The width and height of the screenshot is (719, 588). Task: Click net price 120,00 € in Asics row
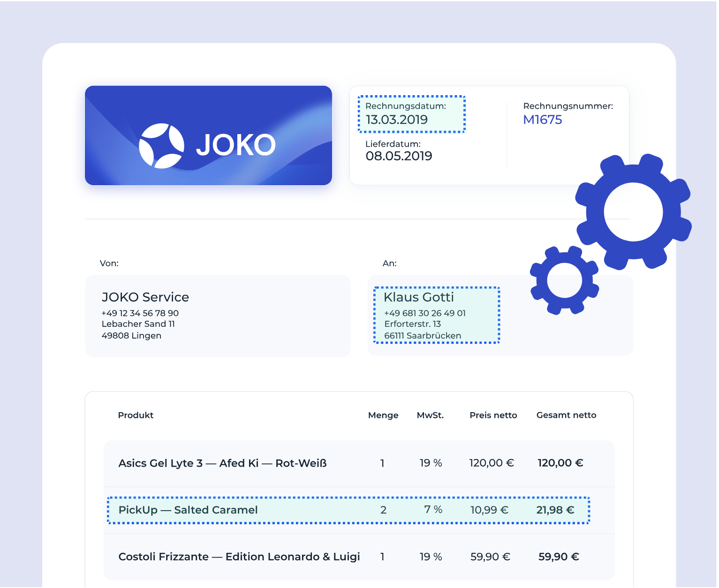click(x=492, y=463)
